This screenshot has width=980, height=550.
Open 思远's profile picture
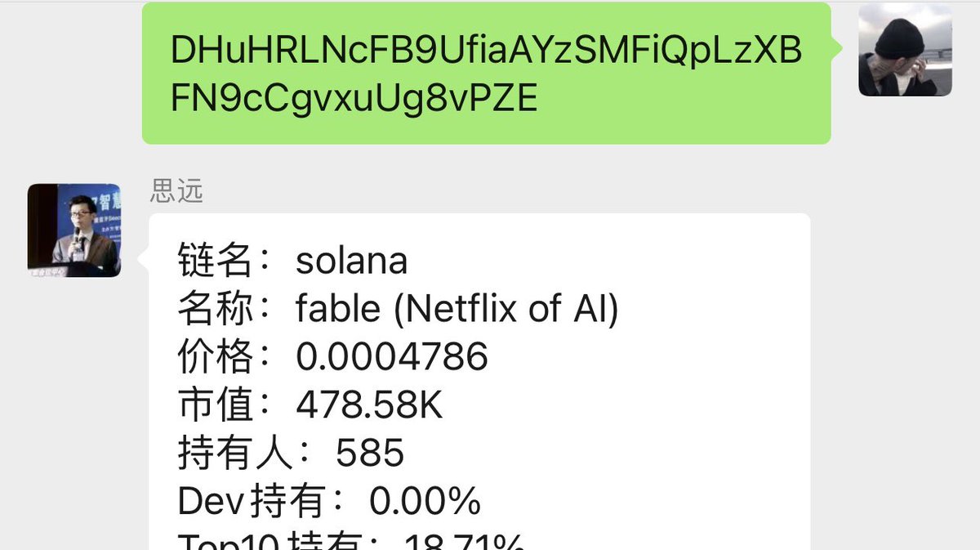tap(74, 230)
